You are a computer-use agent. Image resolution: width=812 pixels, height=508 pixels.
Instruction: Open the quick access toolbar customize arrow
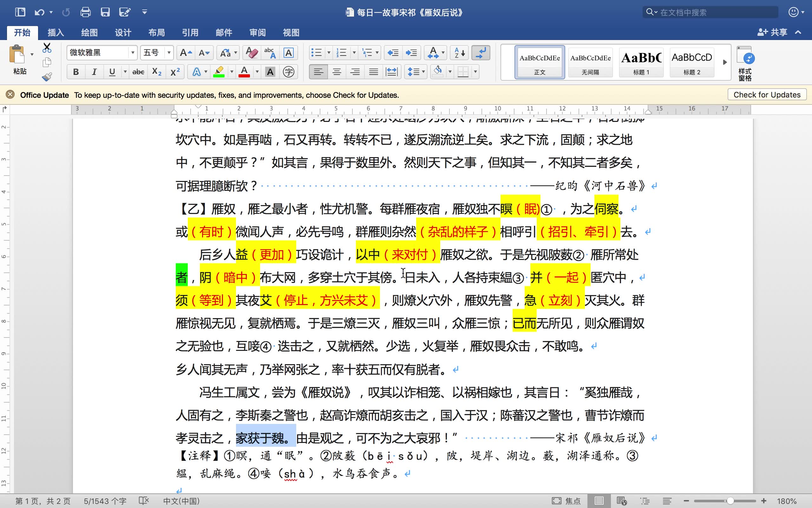pos(145,12)
